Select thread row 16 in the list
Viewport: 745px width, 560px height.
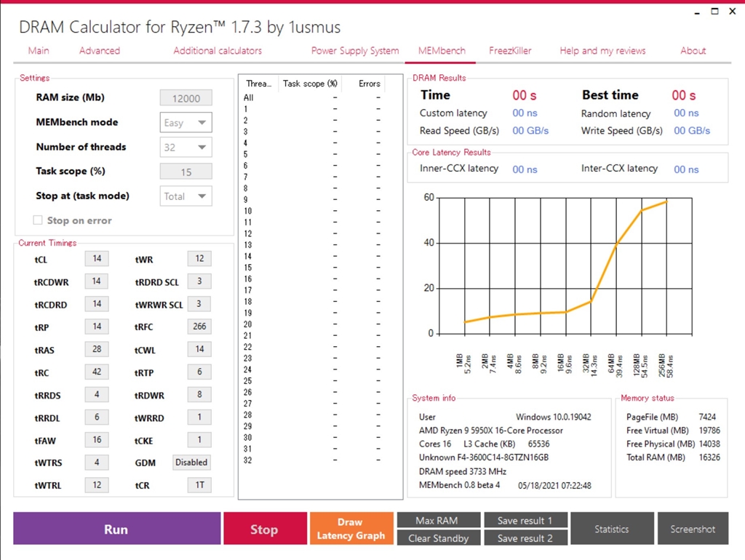pyautogui.click(x=314, y=279)
